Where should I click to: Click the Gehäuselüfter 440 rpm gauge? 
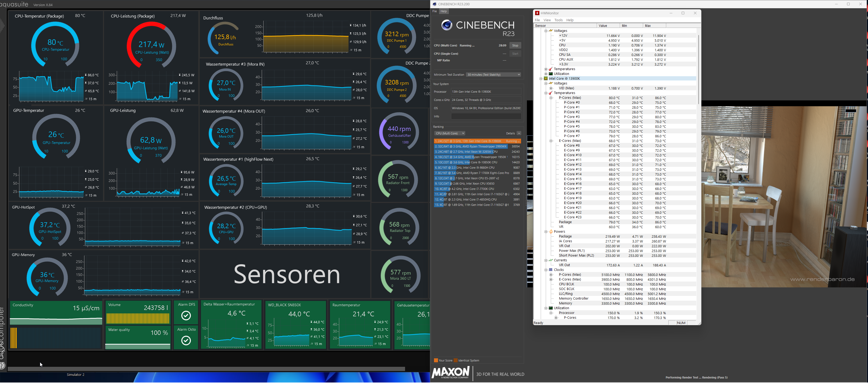pyautogui.click(x=399, y=131)
